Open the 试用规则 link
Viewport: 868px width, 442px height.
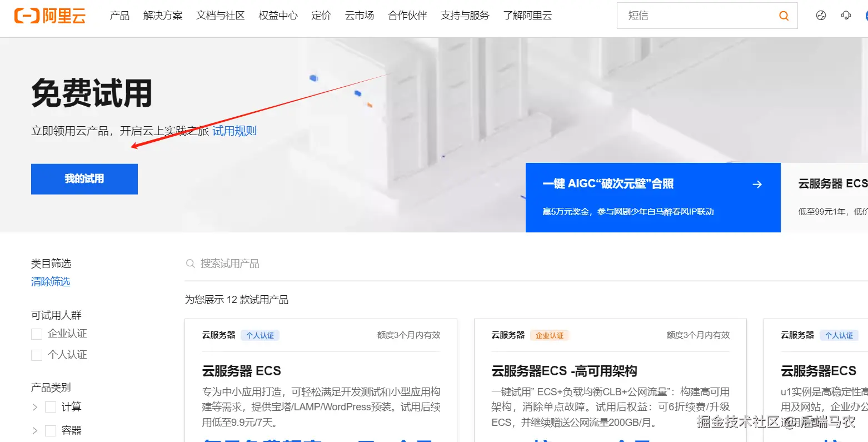pos(235,131)
